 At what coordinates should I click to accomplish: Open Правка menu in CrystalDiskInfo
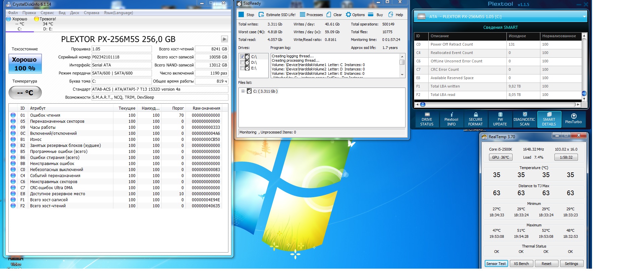point(29,13)
